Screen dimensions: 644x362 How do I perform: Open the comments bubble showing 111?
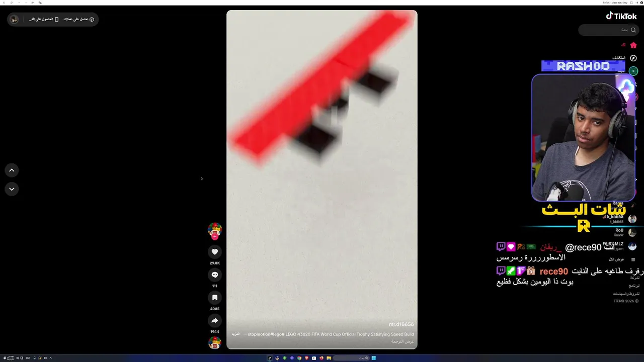point(215,275)
